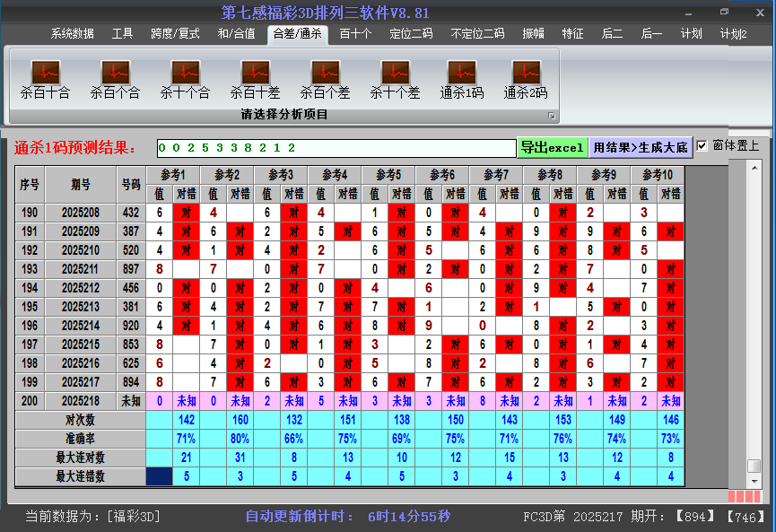Viewport: 776px width, 532px height.
Task: Click the 号码 column header
Action: click(131, 185)
